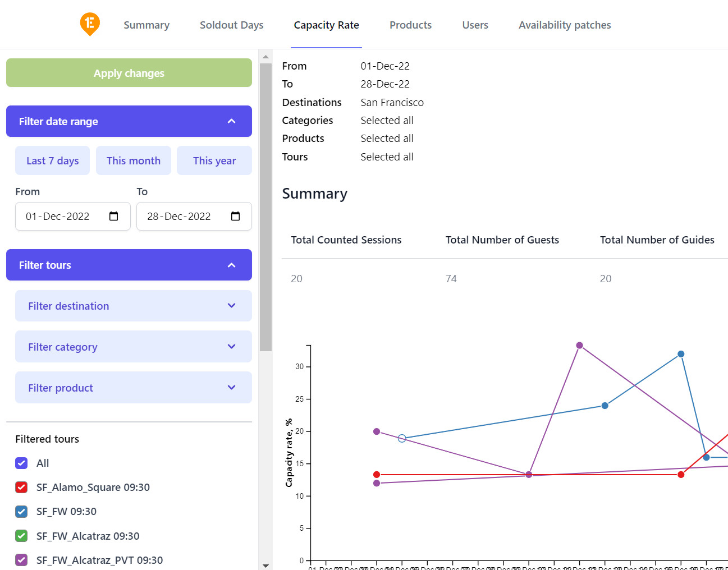Uncheck SF_FW_Alcatraz 09:30 tour
Viewport: 728px width, 570px height.
(21, 536)
